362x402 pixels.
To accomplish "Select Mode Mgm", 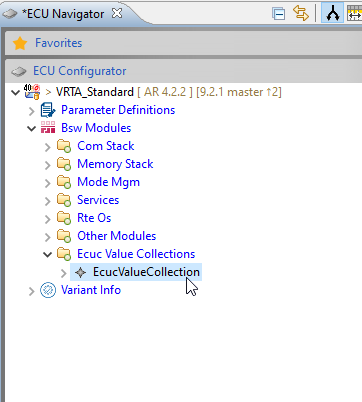I will click(x=108, y=182).
